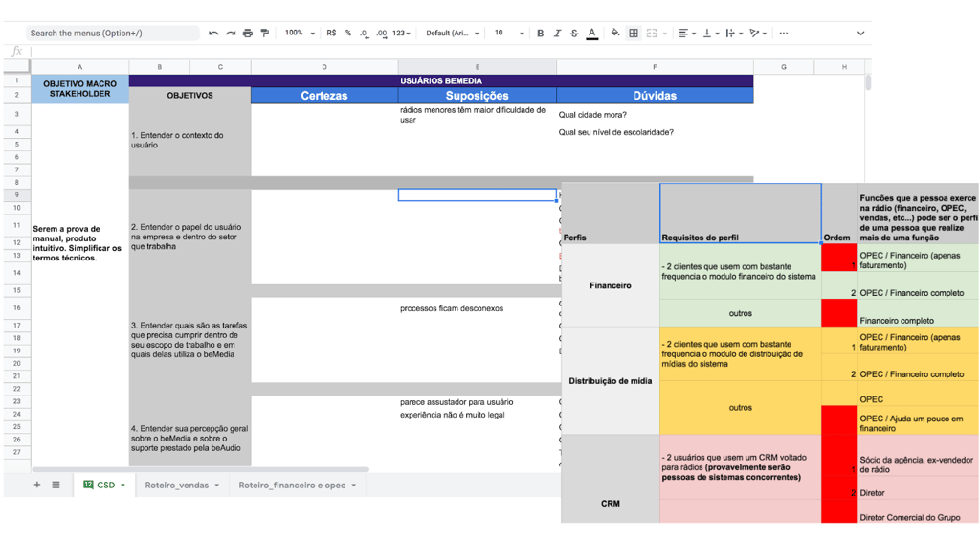Apply percent format with % icon
This screenshot has height=543, width=980.
[x=348, y=34]
